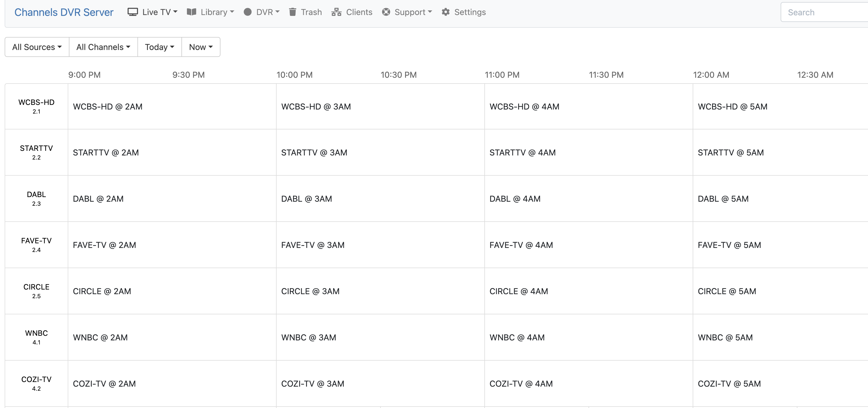The height and width of the screenshot is (408, 868).
Task: Click the COZI-TV 4.2 channel cell
Action: 36,383
